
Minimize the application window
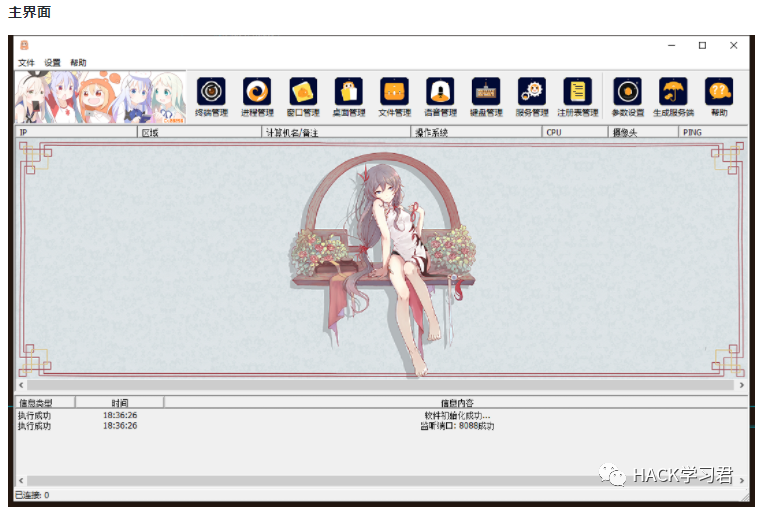click(x=671, y=45)
